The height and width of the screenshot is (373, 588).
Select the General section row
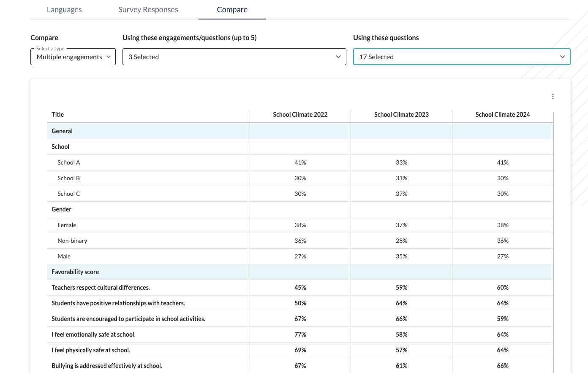click(300, 131)
